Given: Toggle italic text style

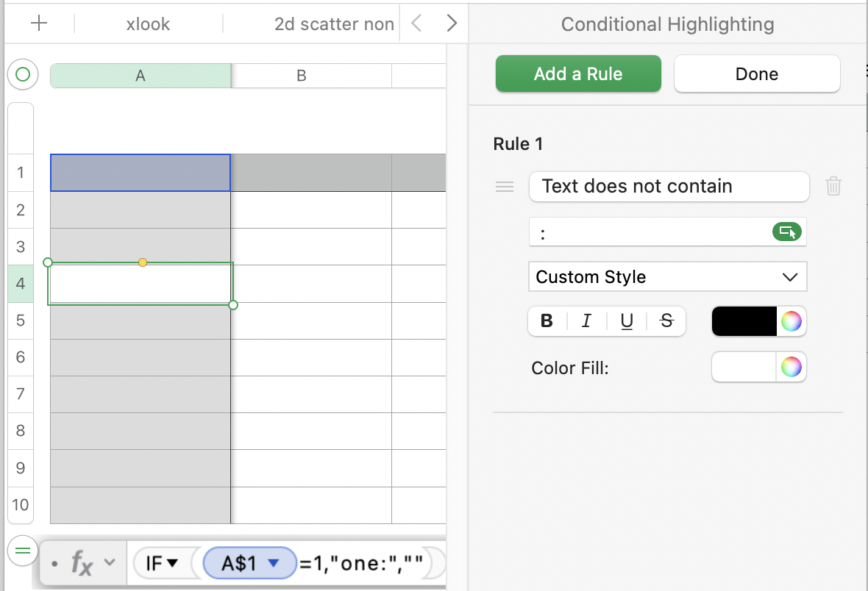Looking at the screenshot, I should pos(586,321).
